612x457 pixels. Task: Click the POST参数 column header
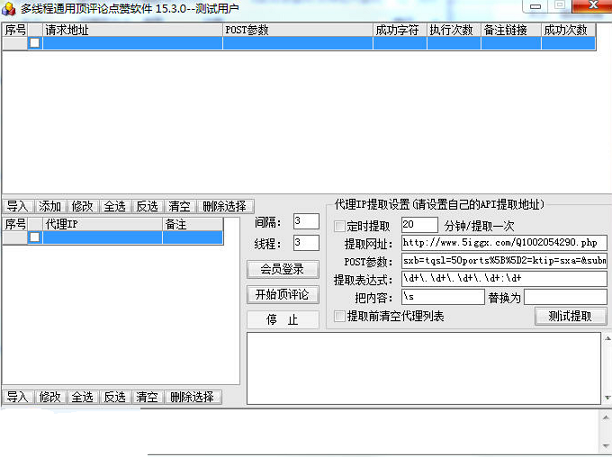[x=298, y=30]
